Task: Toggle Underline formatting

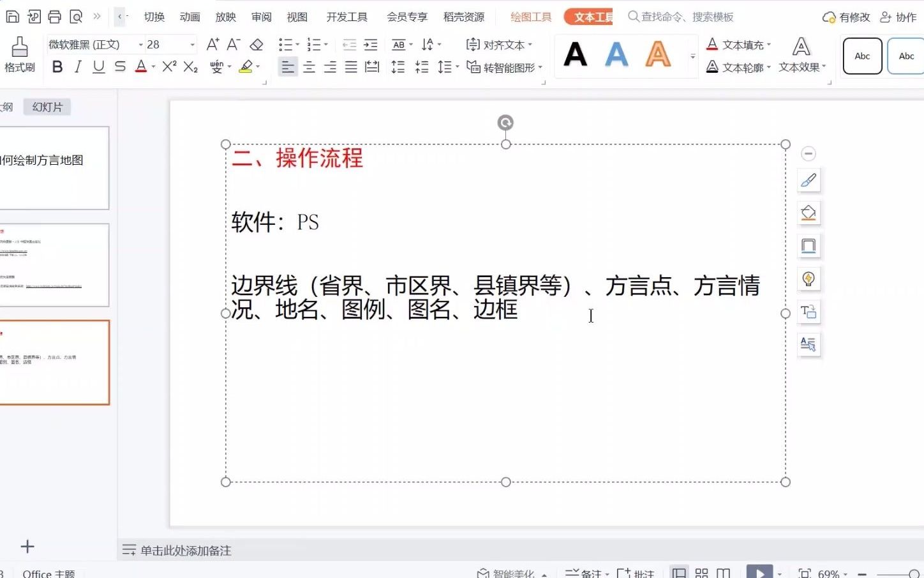Action: (x=98, y=66)
